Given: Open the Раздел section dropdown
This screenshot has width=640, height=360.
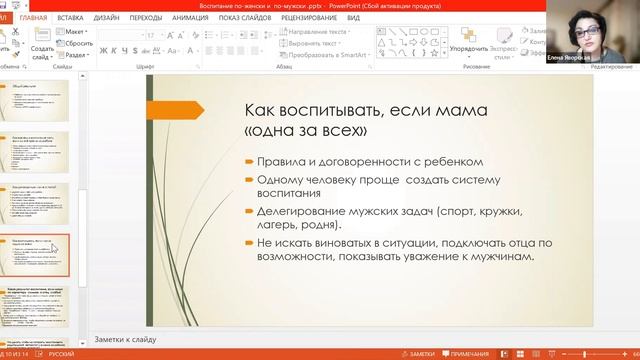Looking at the screenshot, I should click(x=73, y=54).
